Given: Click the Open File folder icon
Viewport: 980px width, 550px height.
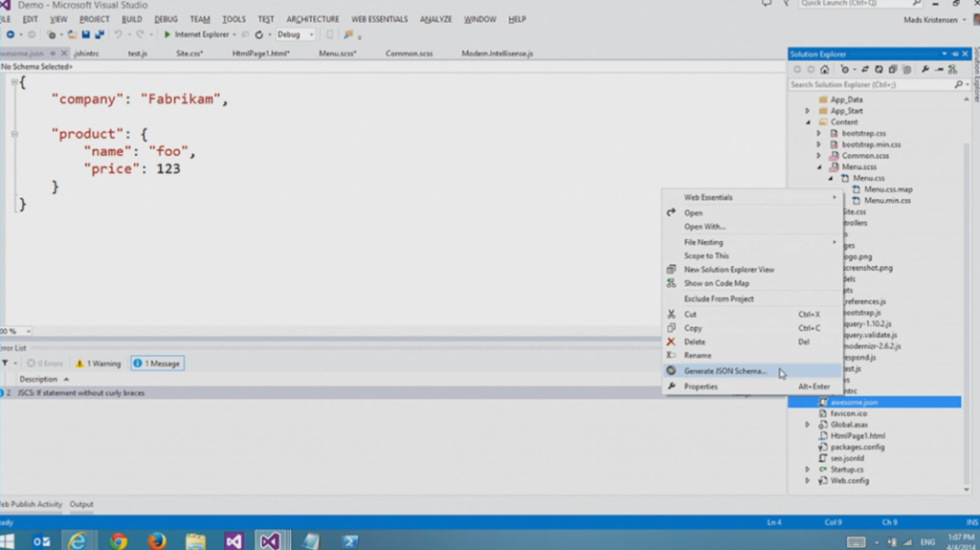Looking at the screenshot, I should pos(72,34).
